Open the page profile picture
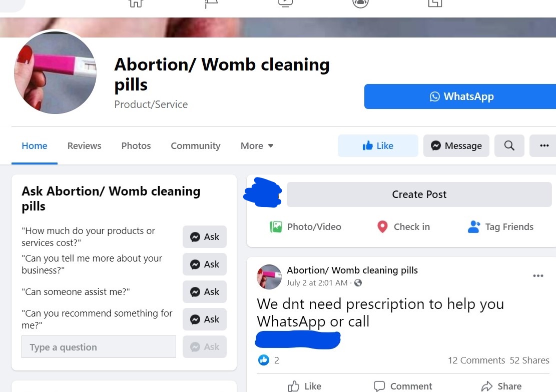This screenshot has width=556, height=392. pyautogui.click(x=56, y=72)
